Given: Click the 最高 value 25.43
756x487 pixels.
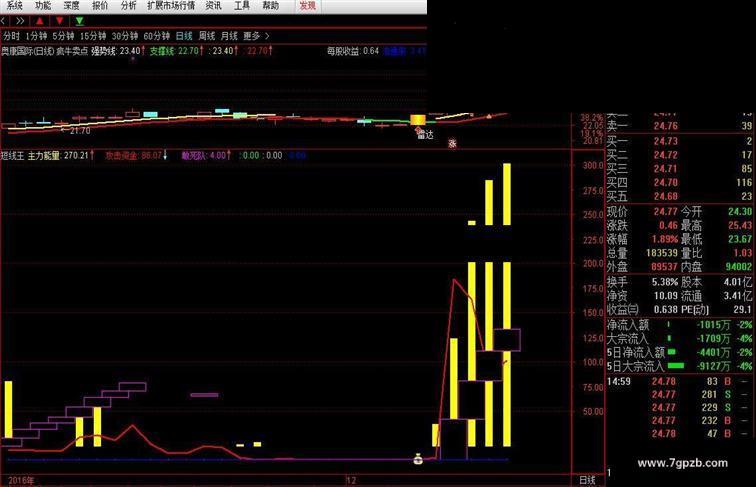Looking at the screenshot, I should [x=740, y=226].
